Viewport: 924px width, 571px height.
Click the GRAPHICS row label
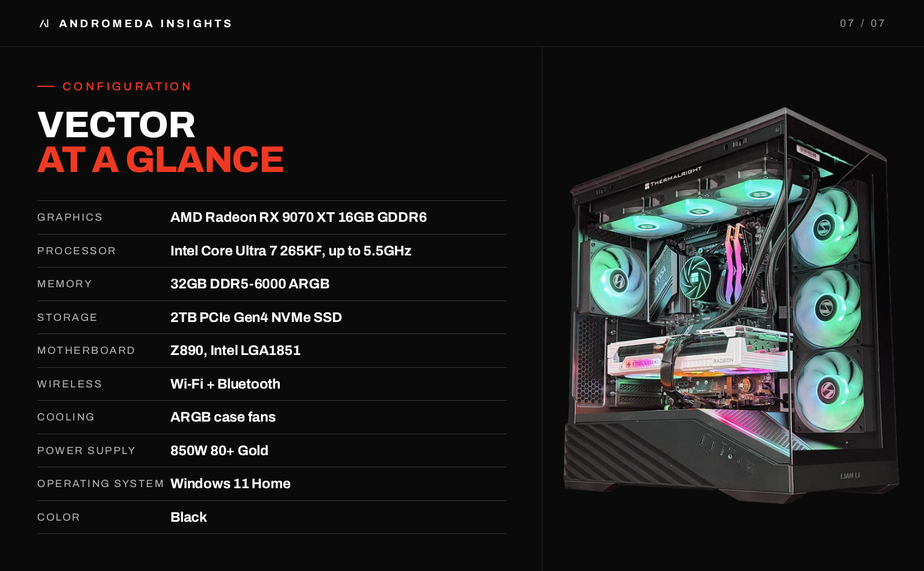(70, 217)
